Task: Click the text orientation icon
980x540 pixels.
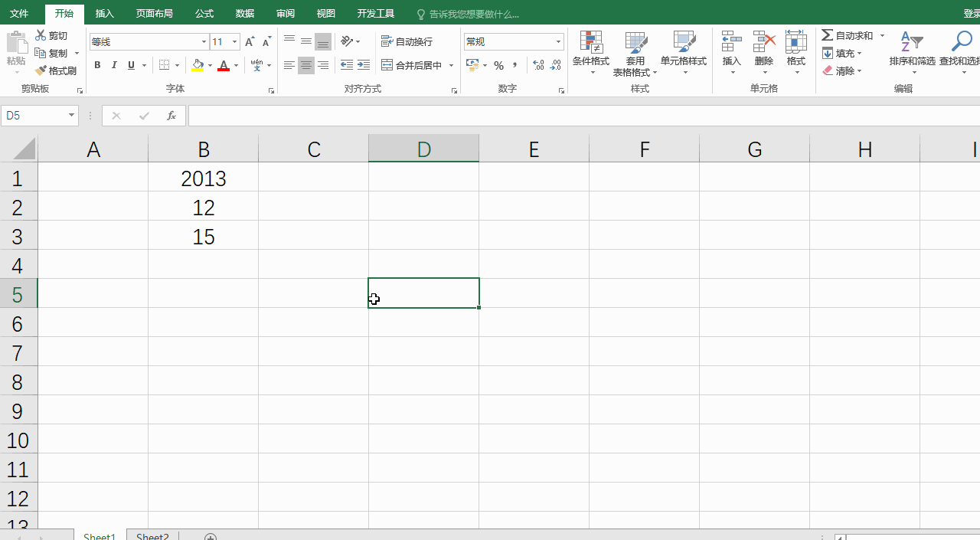Action: point(347,41)
